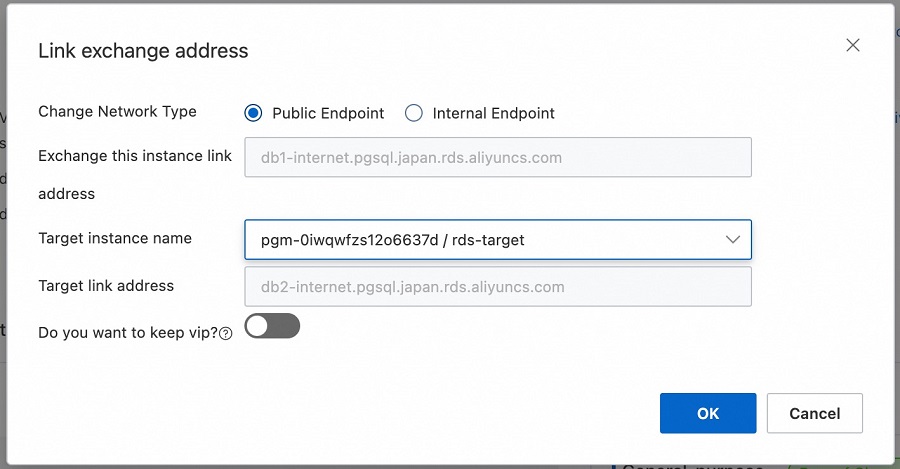Open the Target instance name dropdown

click(x=497, y=240)
